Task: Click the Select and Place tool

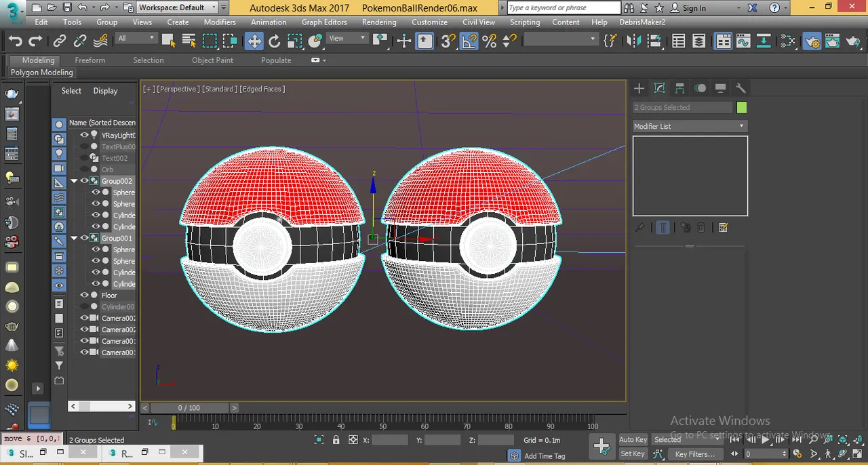Action: (315, 41)
